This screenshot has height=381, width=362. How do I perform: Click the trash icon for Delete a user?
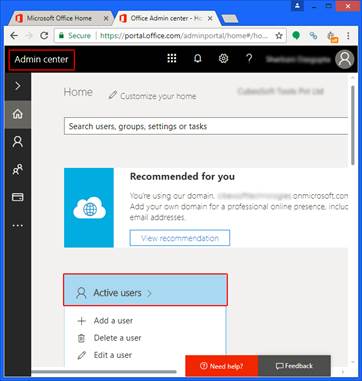pyautogui.click(x=81, y=339)
